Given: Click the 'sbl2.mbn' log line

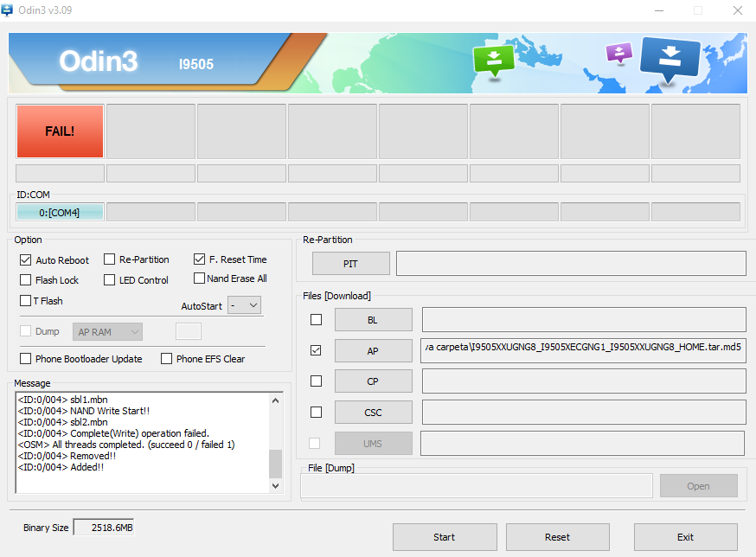Looking at the screenshot, I should point(62,422).
